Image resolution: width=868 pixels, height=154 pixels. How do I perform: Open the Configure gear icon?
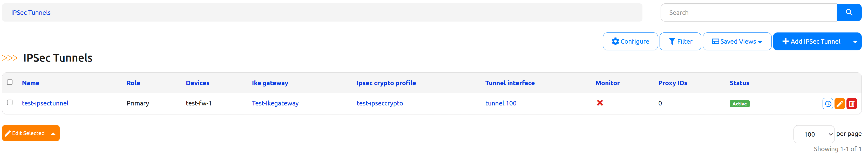coord(615,41)
